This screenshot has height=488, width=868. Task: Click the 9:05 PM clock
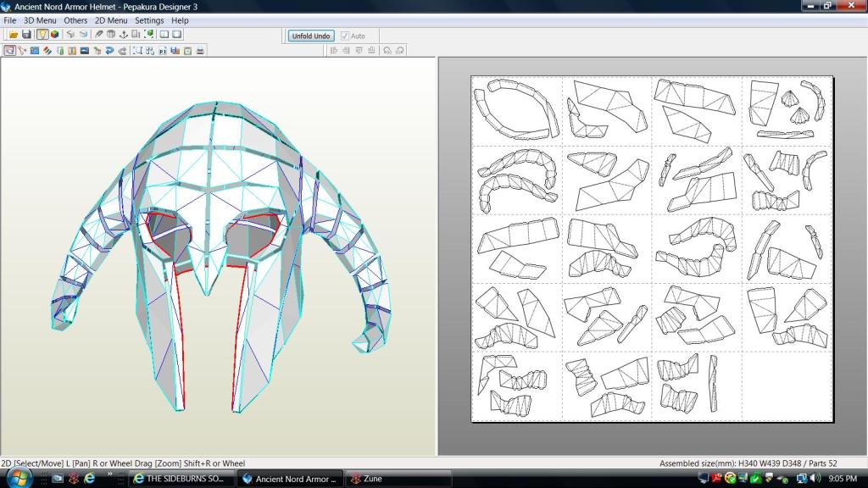tap(843, 478)
